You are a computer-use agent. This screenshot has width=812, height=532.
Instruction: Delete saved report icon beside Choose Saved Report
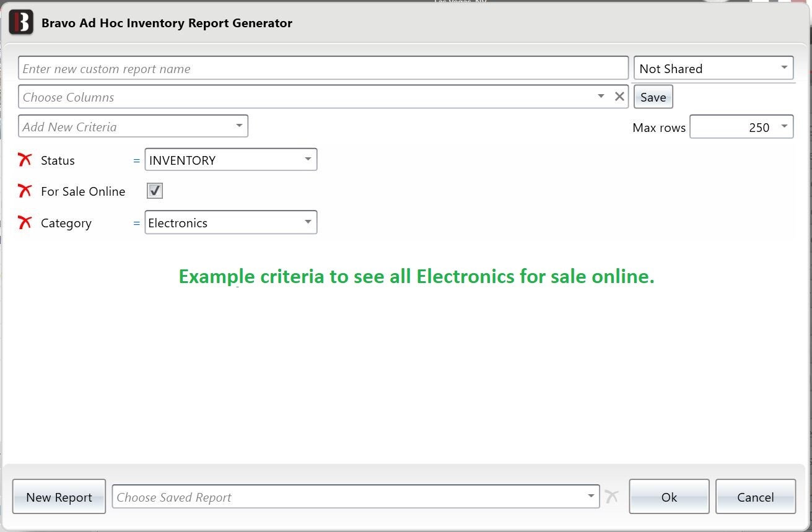(x=612, y=496)
